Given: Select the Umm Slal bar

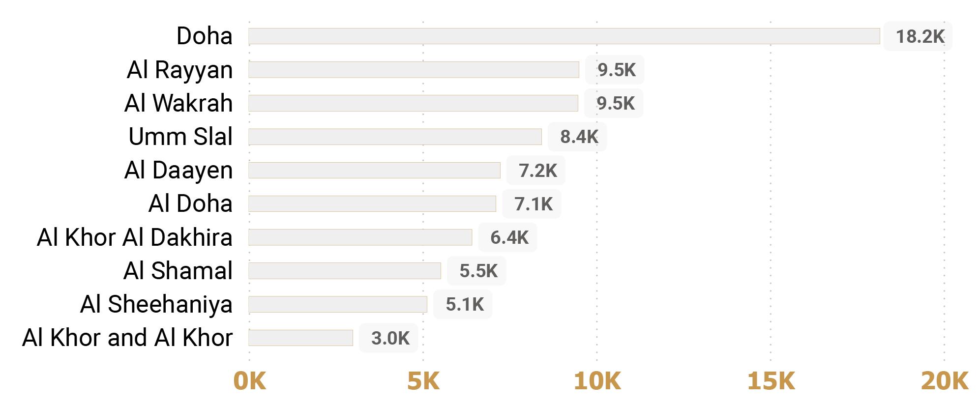Looking at the screenshot, I should 395,137.
